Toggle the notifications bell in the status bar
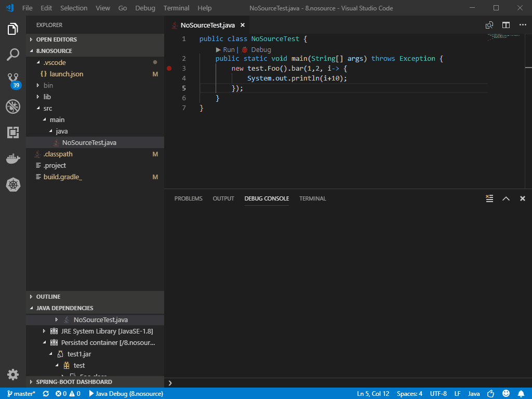 (x=522, y=393)
